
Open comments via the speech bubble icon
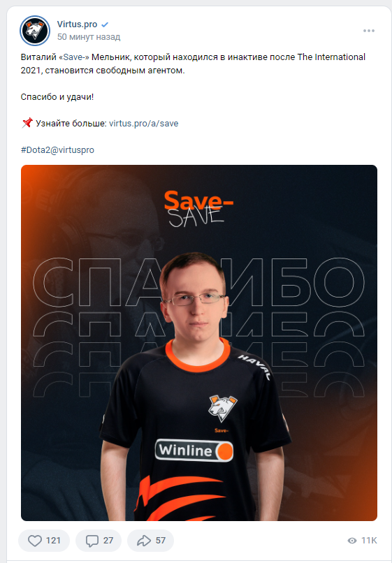click(92, 541)
